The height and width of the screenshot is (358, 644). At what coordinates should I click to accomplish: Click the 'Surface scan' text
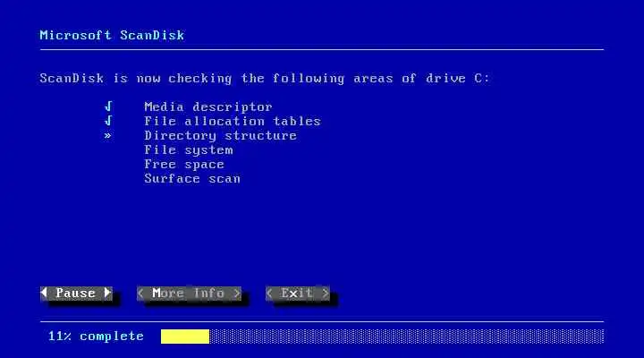click(x=192, y=179)
